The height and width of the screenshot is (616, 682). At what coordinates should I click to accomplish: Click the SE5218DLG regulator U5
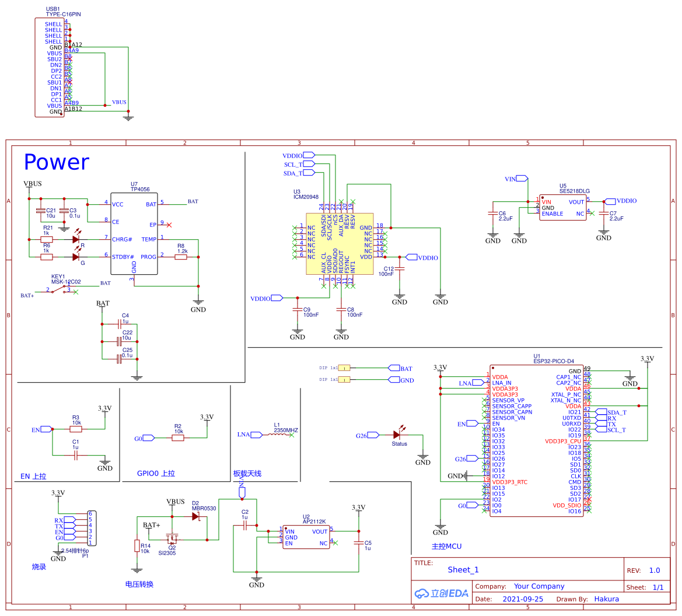[562, 207]
